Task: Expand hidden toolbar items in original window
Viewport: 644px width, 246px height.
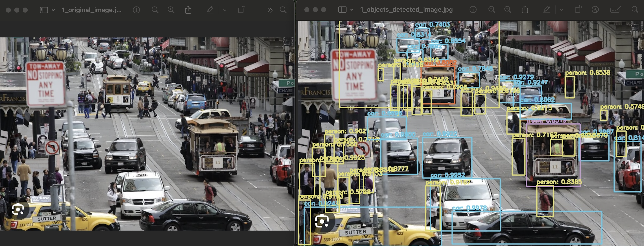Action: 270,10
